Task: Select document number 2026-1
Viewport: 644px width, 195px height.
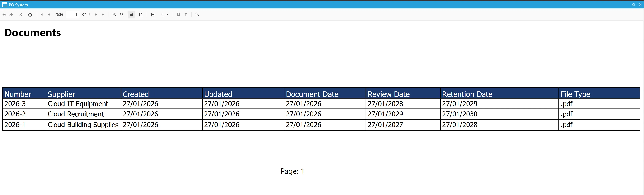Action: tap(15, 125)
